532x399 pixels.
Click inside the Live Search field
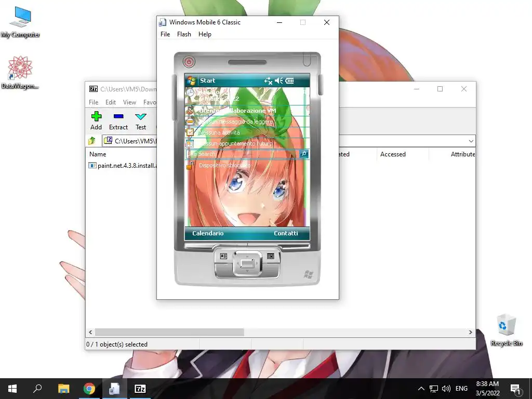[243, 154]
